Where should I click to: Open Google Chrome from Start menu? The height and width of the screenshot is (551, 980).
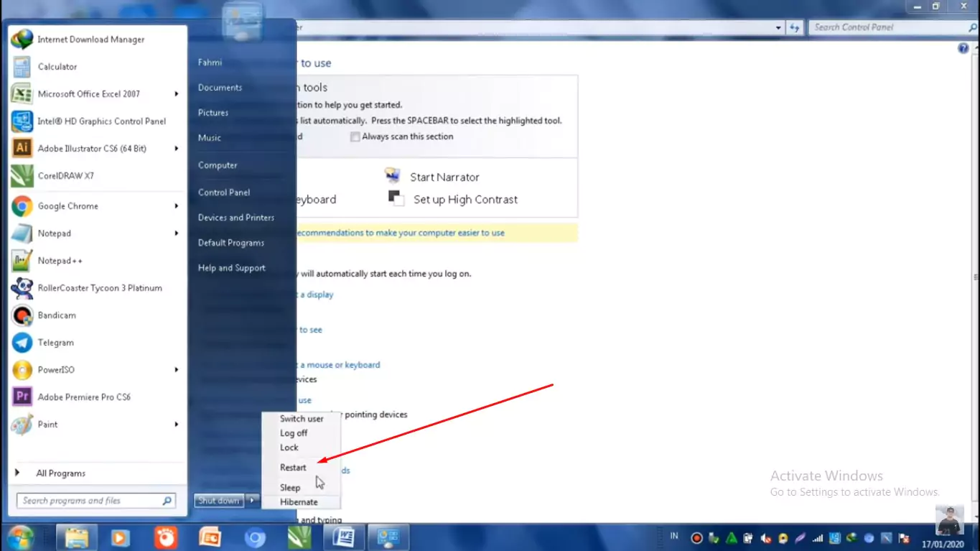[x=97, y=206]
